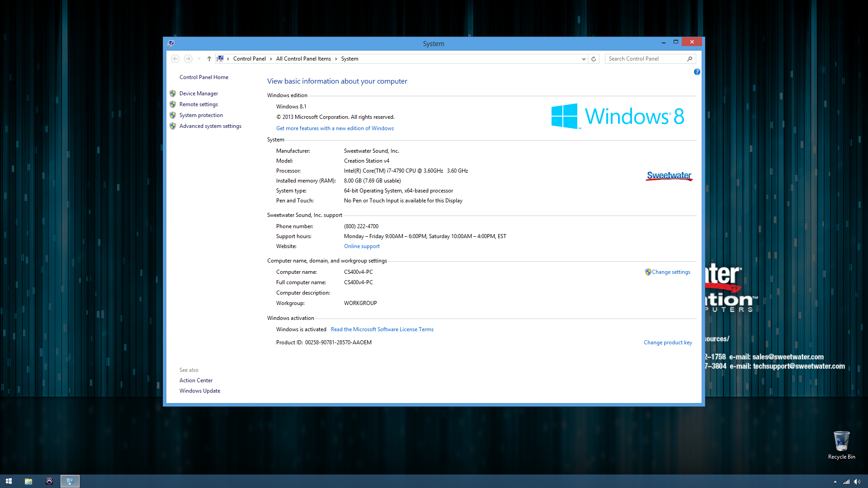The width and height of the screenshot is (868, 488).
Task: Open the blue Help question icon
Action: (697, 72)
